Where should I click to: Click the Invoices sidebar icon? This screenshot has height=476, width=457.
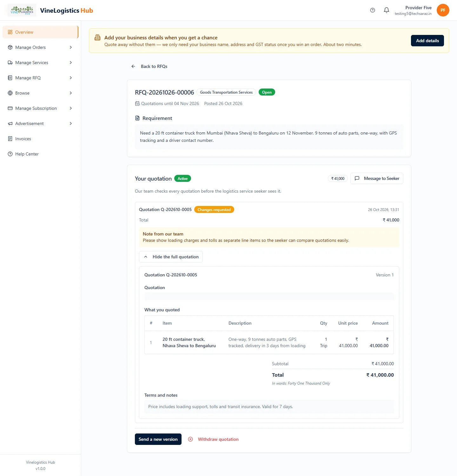(10, 139)
